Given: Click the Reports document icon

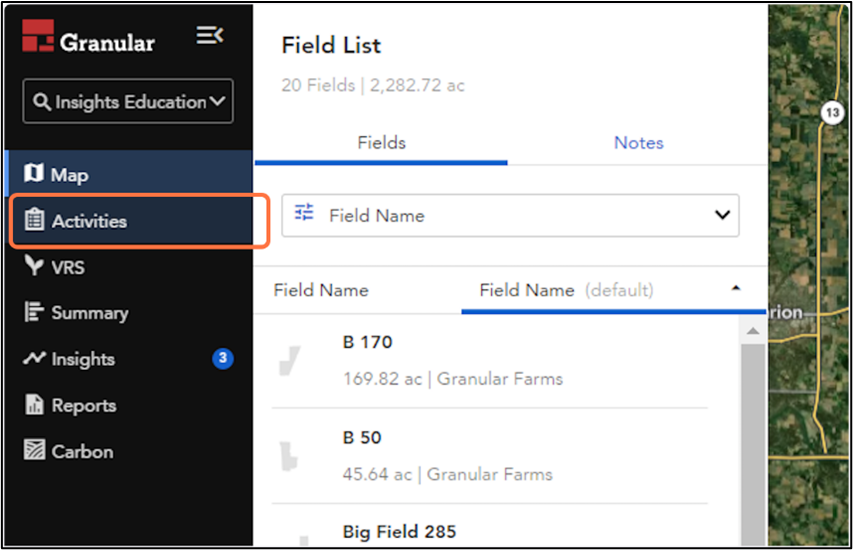Looking at the screenshot, I should tap(34, 405).
